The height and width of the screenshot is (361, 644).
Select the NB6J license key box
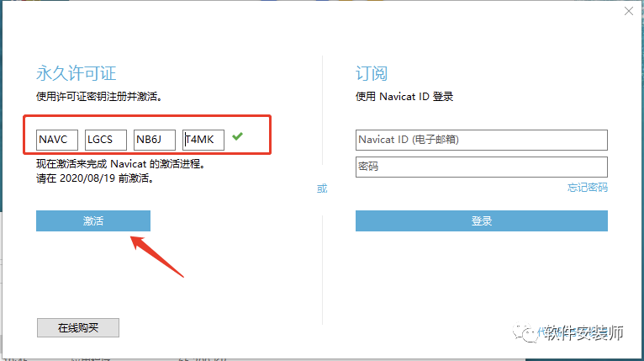pyautogui.click(x=155, y=141)
